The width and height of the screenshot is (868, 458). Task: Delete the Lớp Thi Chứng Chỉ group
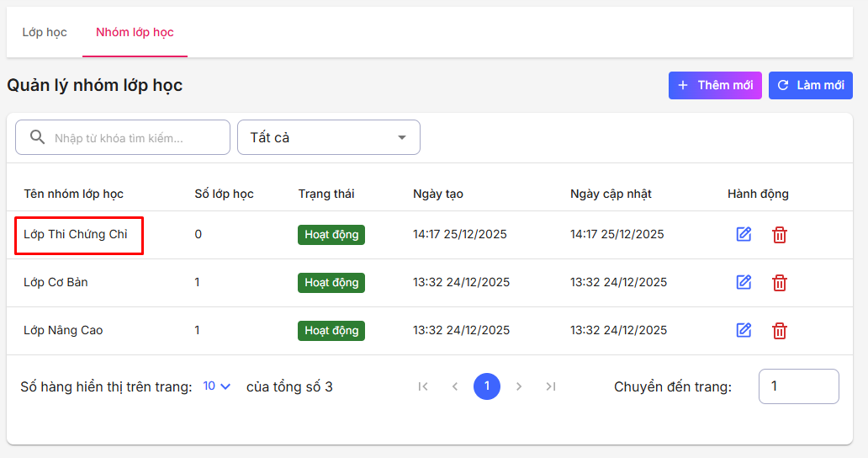pos(780,235)
